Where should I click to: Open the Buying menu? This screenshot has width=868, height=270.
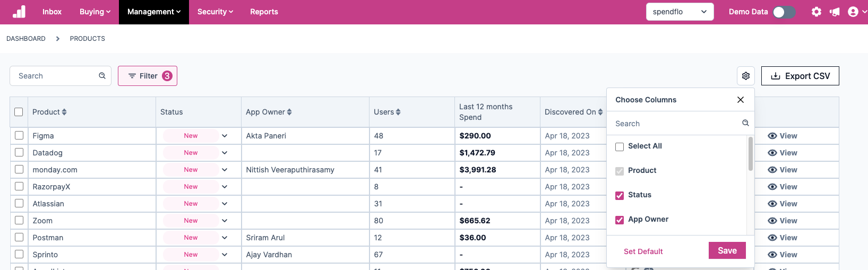pos(95,12)
